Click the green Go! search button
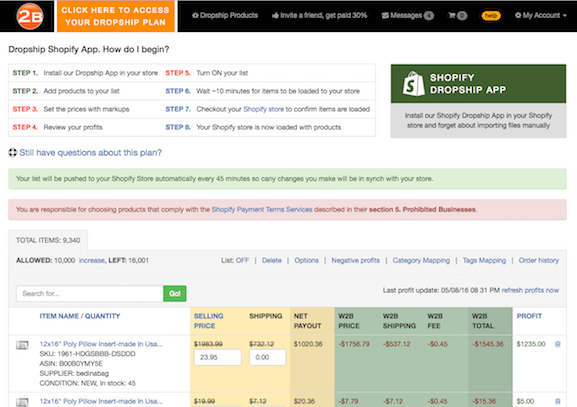Viewport: 577px width, 407px height. [x=175, y=294]
